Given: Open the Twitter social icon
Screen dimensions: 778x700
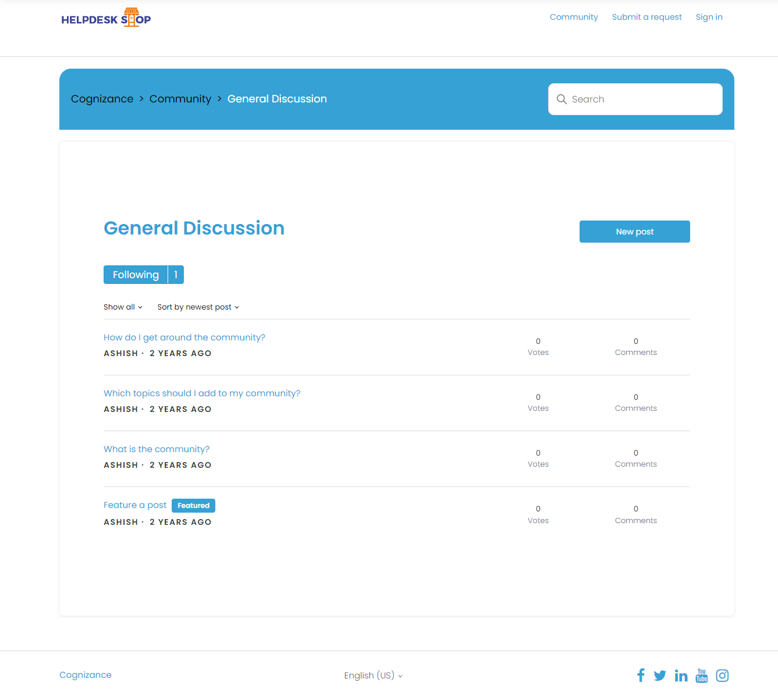Looking at the screenshot, I should pyautogui.click(x=659, y=676).
